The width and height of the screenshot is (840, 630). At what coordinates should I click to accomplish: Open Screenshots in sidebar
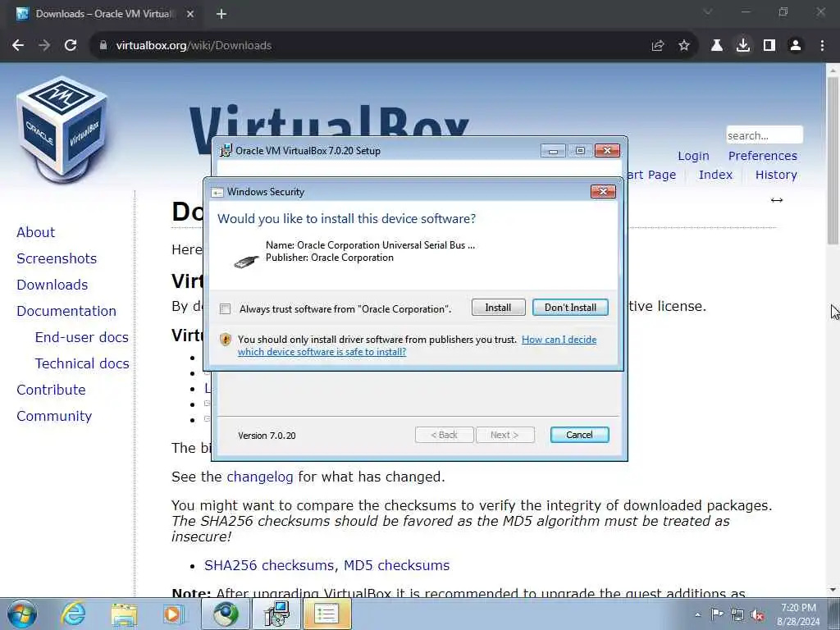57,258
